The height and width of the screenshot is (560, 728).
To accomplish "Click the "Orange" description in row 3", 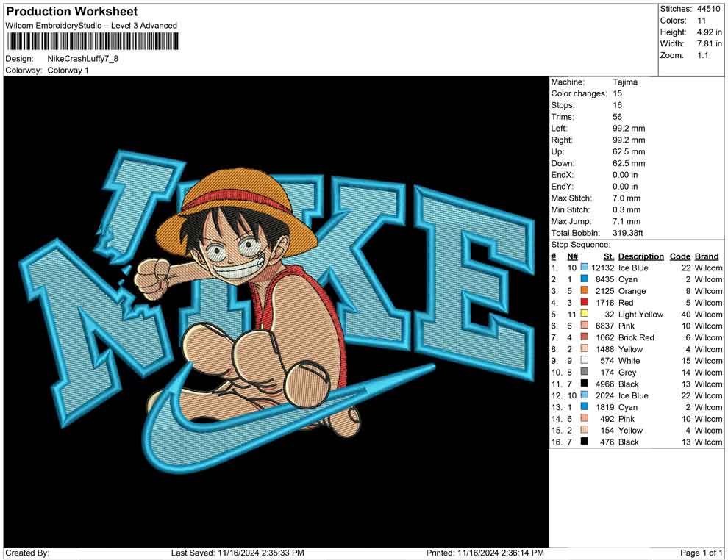I will (632, 291).
